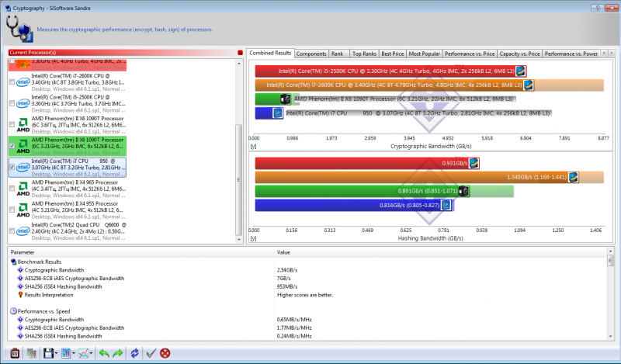Click the red 0.931GB/s hashing bar

[367, 163]
